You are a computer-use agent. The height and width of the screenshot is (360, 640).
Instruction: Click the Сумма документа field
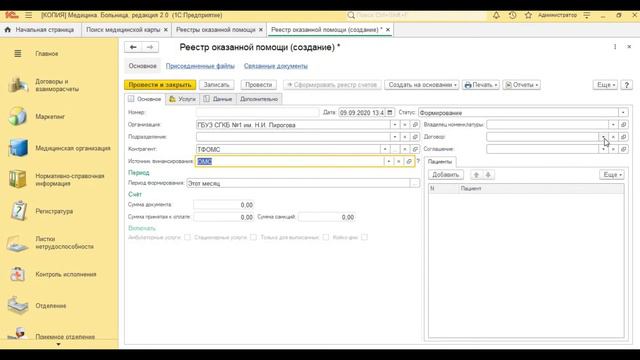point(224,205)
